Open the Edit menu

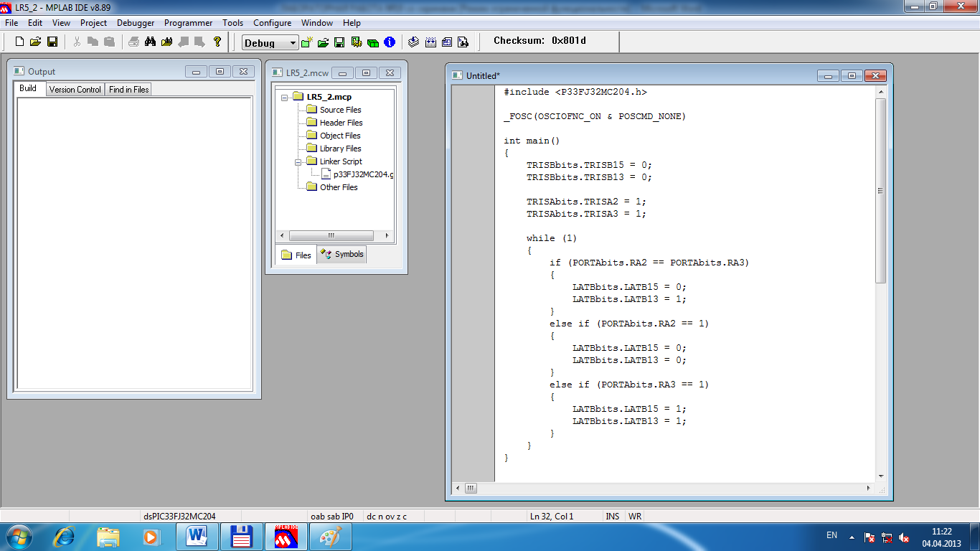click(35, 23)
